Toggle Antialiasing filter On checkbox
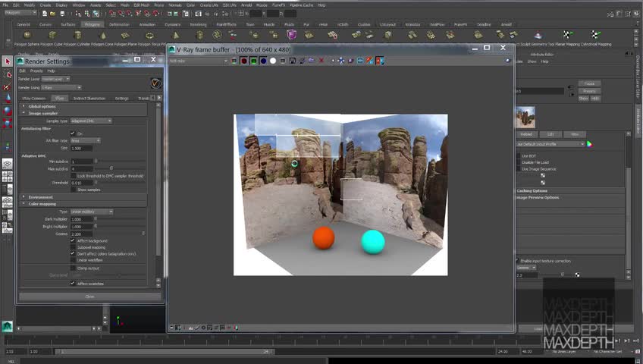The image size is (643, 364). coord(73,133)
